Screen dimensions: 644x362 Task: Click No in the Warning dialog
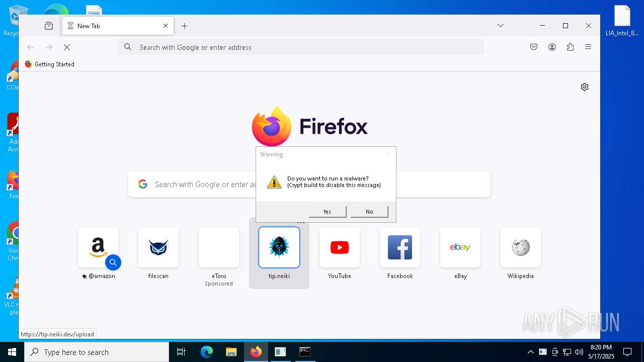(x=369, y=212)
